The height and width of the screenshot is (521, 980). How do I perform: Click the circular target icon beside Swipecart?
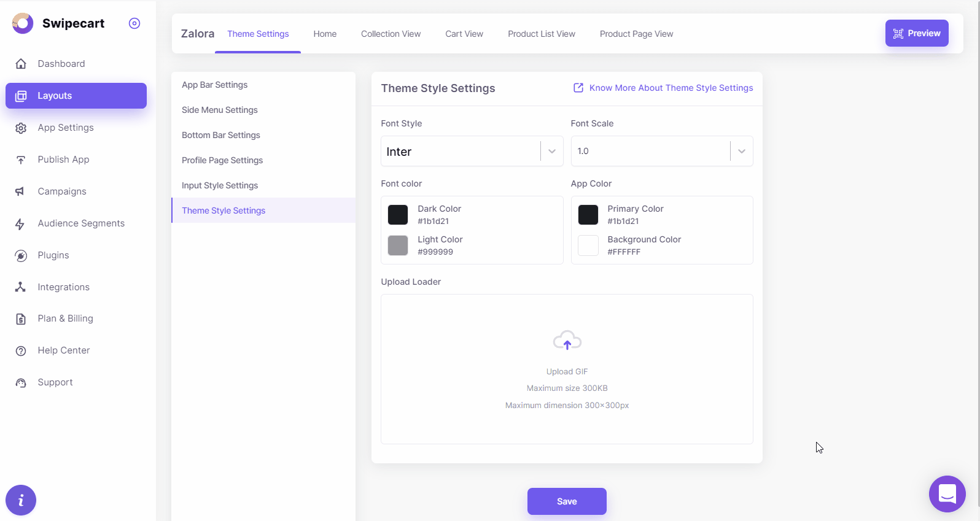tap(134, 23)
